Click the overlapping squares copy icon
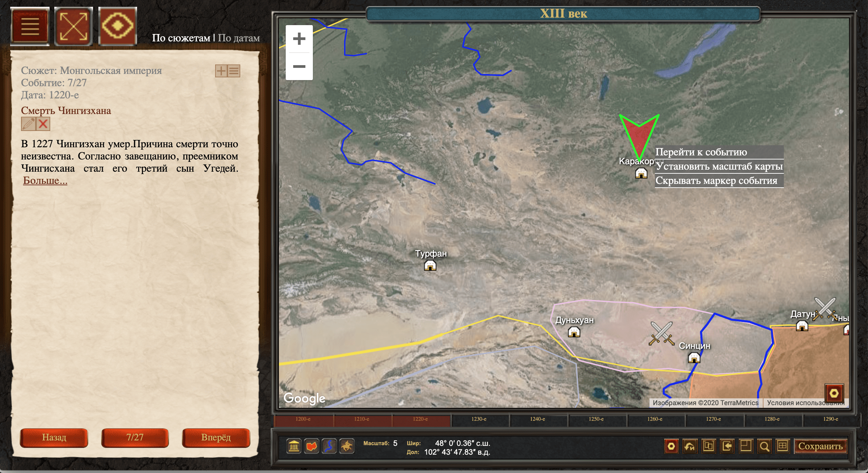Image resolution: width=868 pixels, height=473 pixels. point(709,446)
